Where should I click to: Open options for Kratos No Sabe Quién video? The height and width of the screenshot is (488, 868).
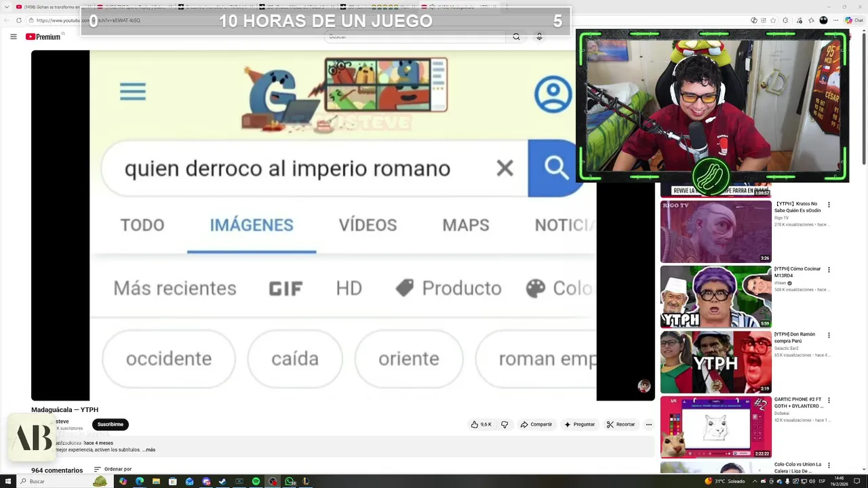click(x=828, y=205)
